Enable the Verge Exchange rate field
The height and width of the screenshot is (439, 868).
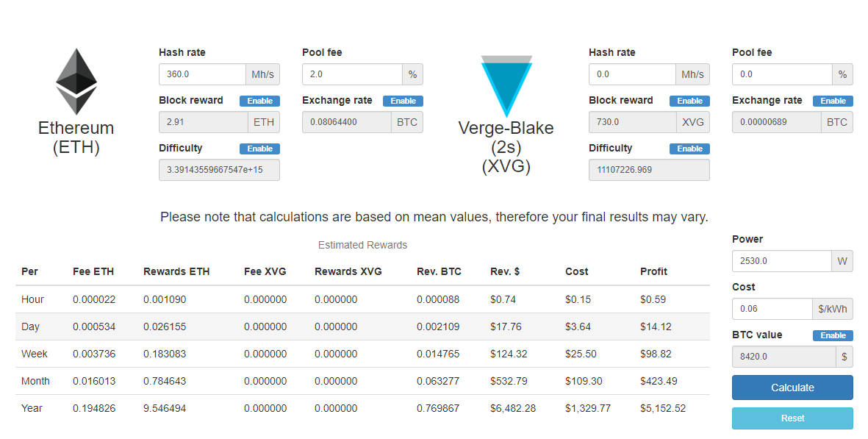833,101
